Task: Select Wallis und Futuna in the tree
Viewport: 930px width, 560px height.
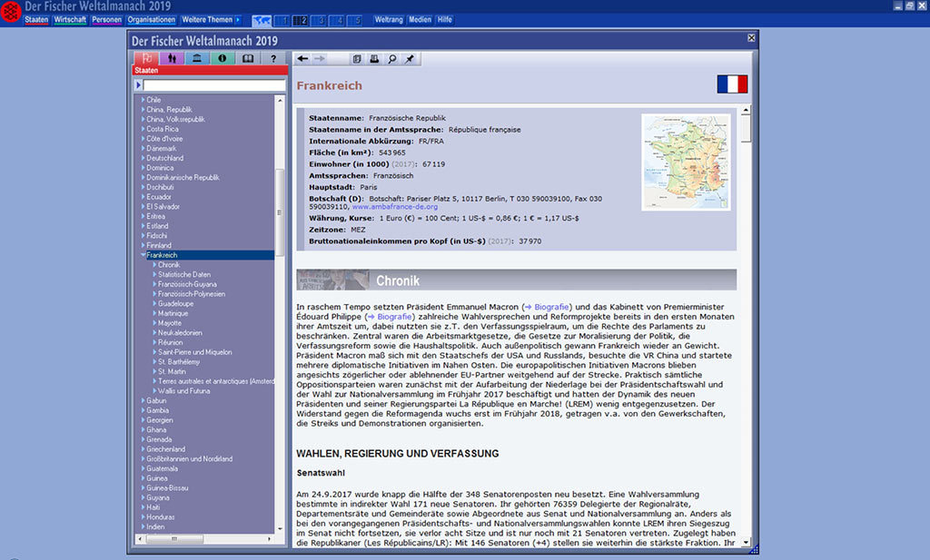Action: pyautogui.click(x=183, y=391)
